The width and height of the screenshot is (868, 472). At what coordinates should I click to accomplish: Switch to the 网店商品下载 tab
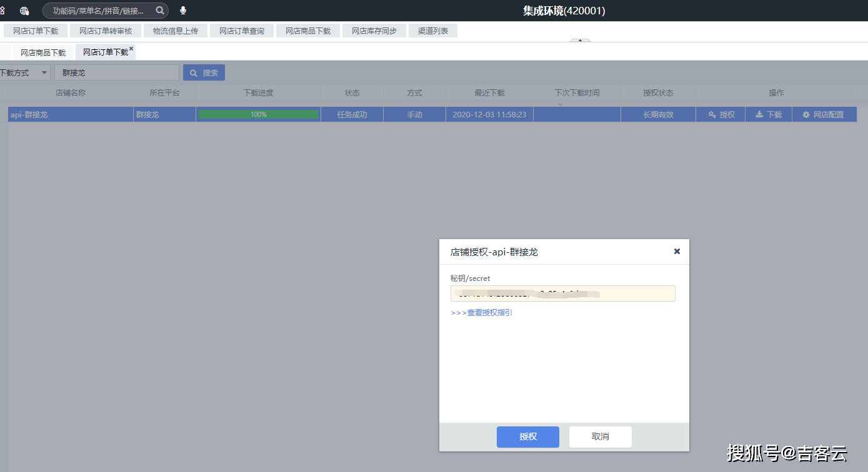point(42,52)
